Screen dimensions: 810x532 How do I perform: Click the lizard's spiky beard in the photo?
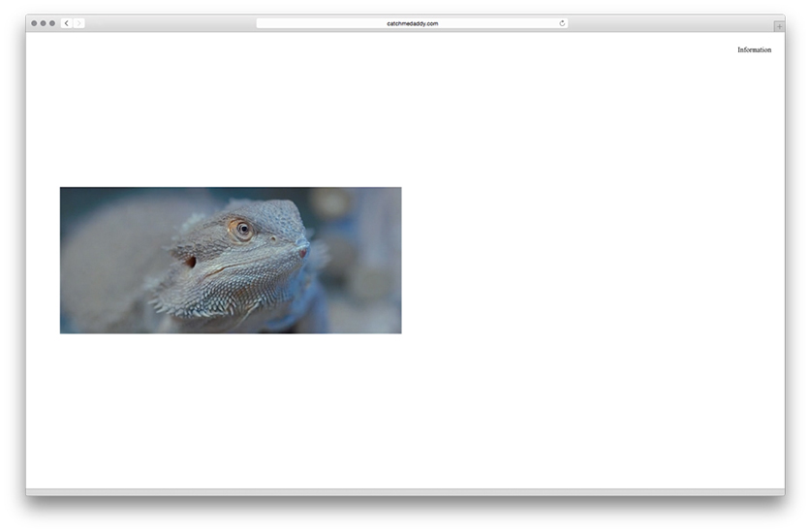[x=218, y=302]
